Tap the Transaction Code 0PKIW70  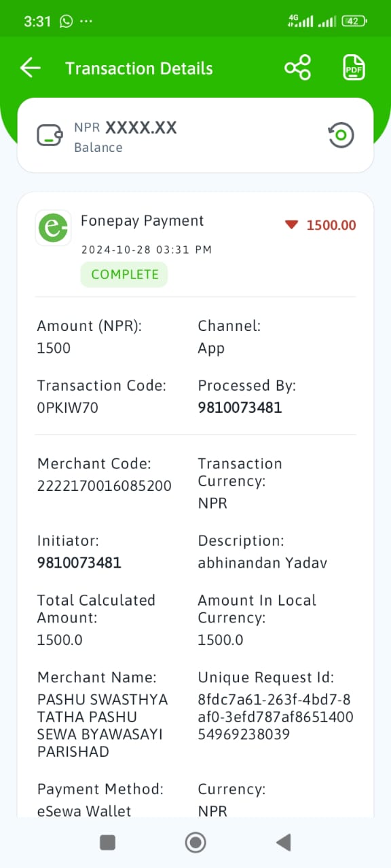(67, 408)
